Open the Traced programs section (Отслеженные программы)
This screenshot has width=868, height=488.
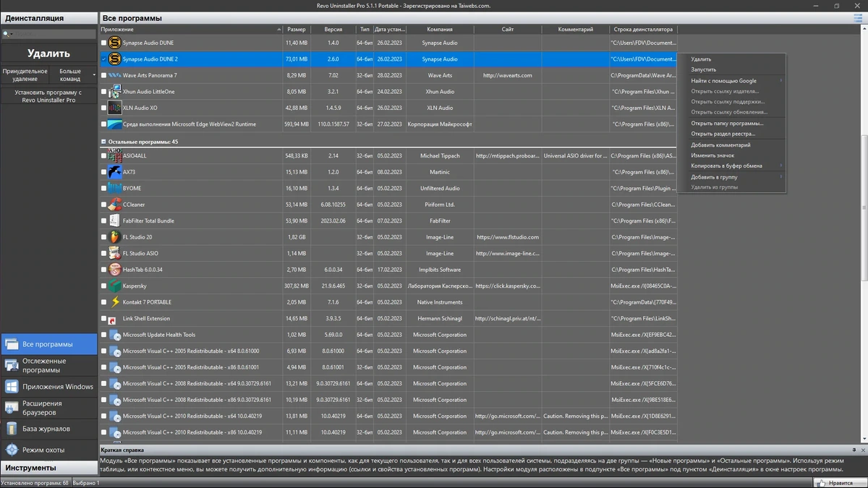[48, 365]
